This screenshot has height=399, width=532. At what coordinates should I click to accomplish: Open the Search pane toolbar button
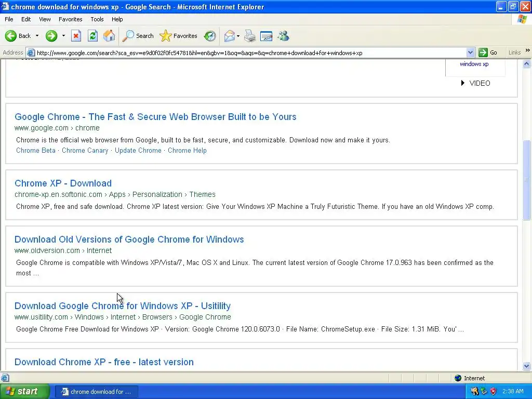[138, 36]
